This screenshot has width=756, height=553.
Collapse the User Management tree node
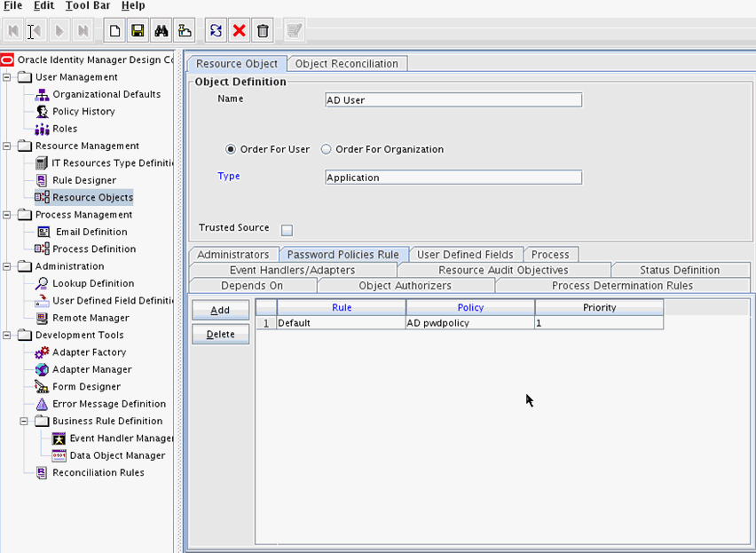tap(8, 77)
